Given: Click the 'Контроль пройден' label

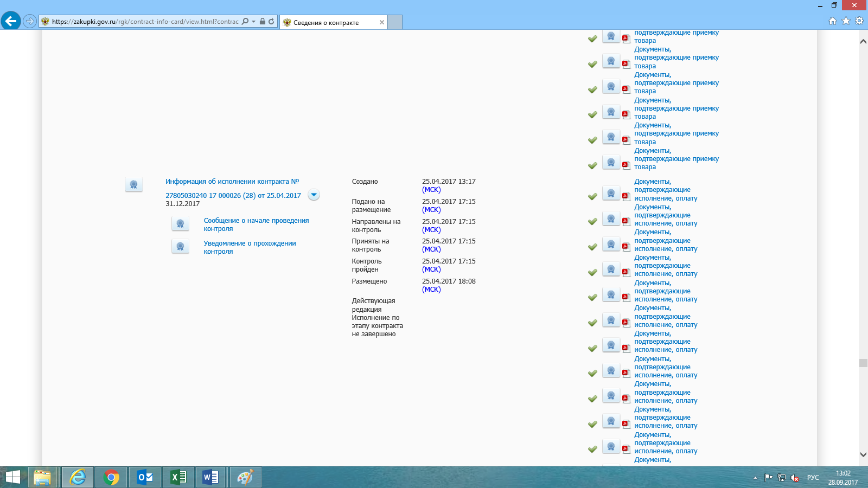Looking at the screenshot, I should pos(367,265).
